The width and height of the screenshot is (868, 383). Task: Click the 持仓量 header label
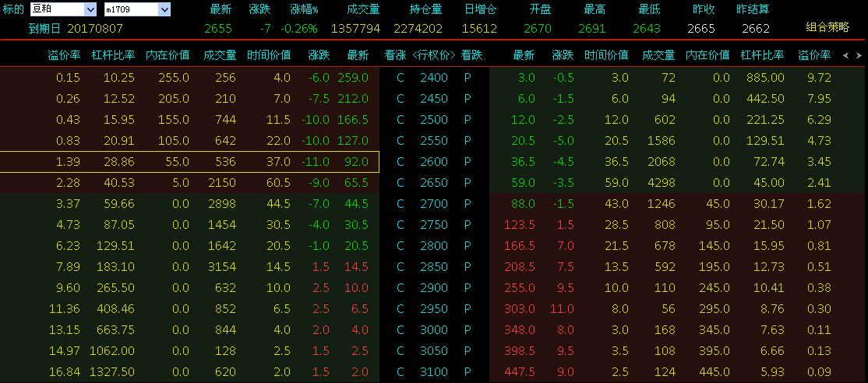tap(425, 9)
